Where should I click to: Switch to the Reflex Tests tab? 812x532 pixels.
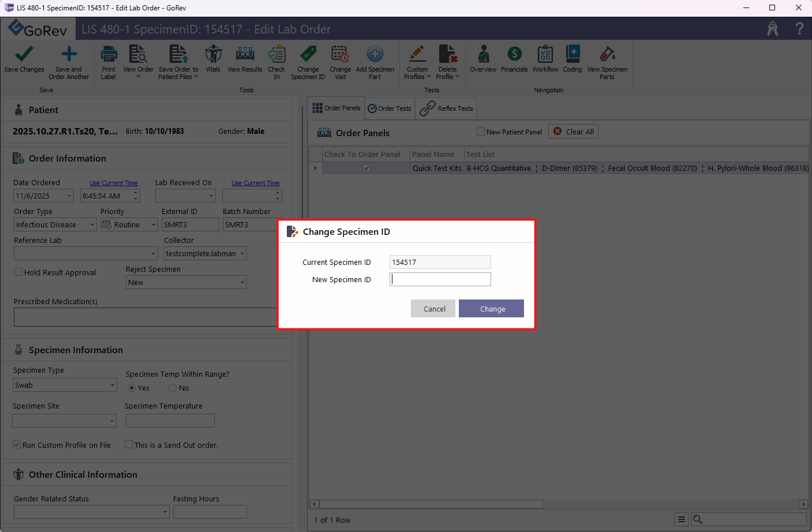[447, 108]
